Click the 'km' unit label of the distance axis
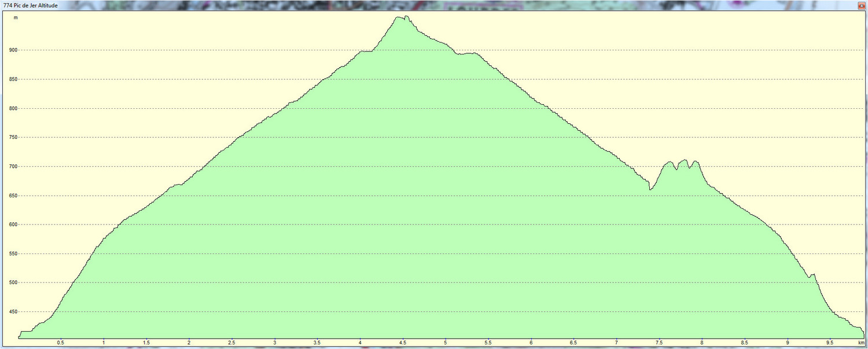The height and width of the screenshot is (349, 868). tap(861, 343)
